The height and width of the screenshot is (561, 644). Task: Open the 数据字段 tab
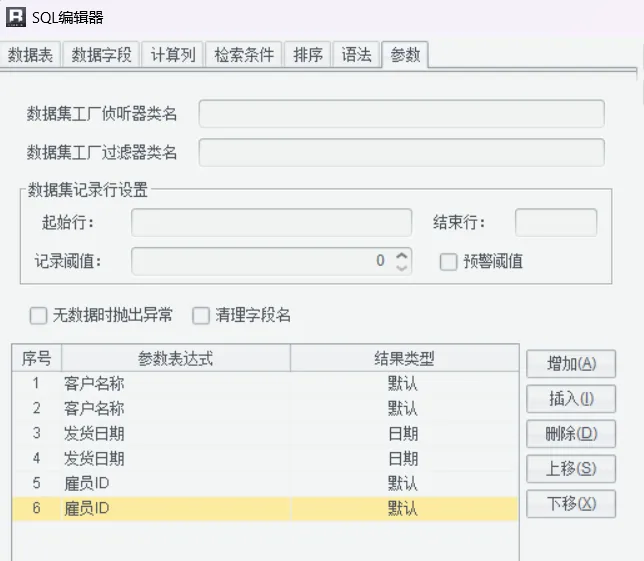coord(101,55)
